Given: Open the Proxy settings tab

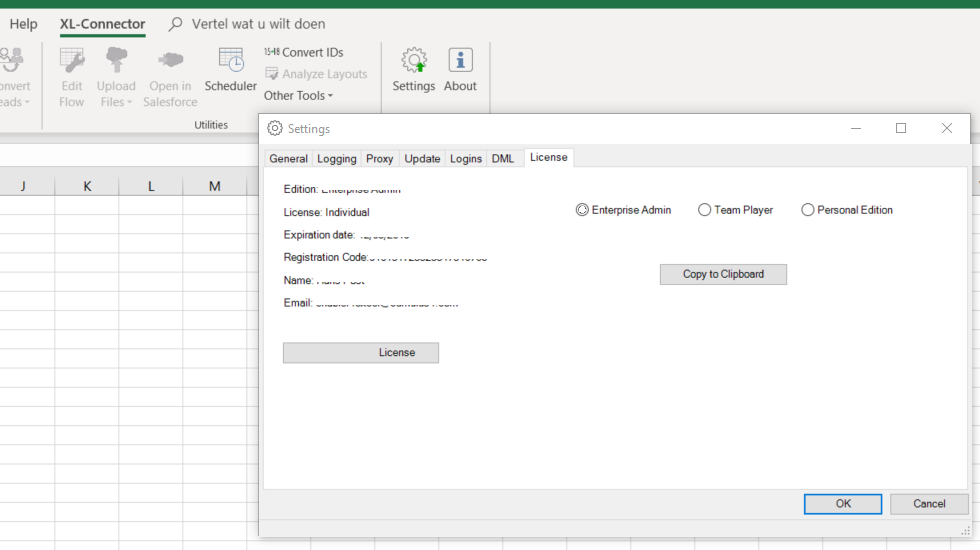Looking at the screenshot, I should click(x=379, y=159).
